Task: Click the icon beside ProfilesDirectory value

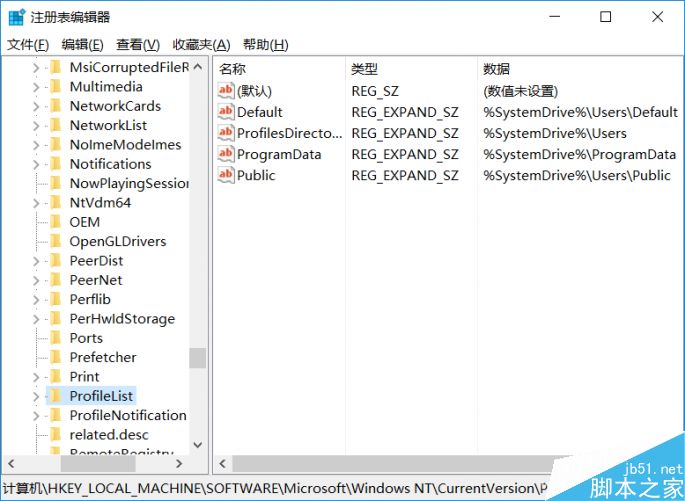Action: click(225, 133)
